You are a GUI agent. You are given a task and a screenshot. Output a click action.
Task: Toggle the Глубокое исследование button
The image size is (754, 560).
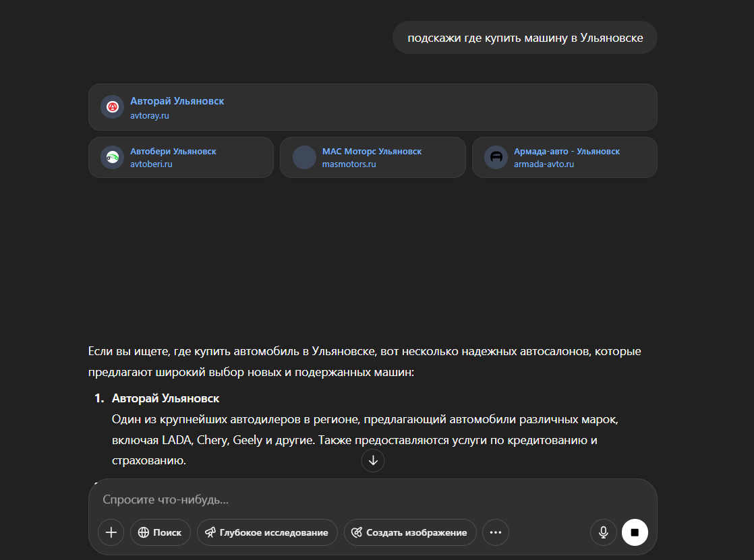[x=267, y=532]
